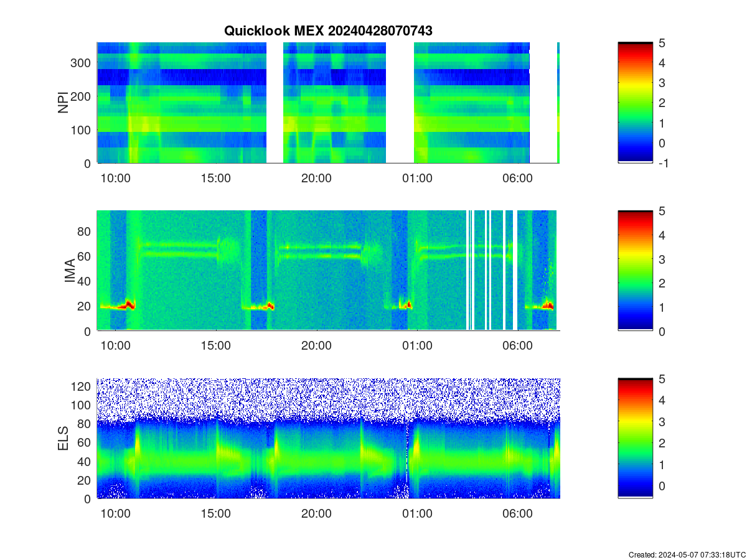Click the 100 tick on ELS y-axis
747x560 pixels.
click(x=82, y=404)
